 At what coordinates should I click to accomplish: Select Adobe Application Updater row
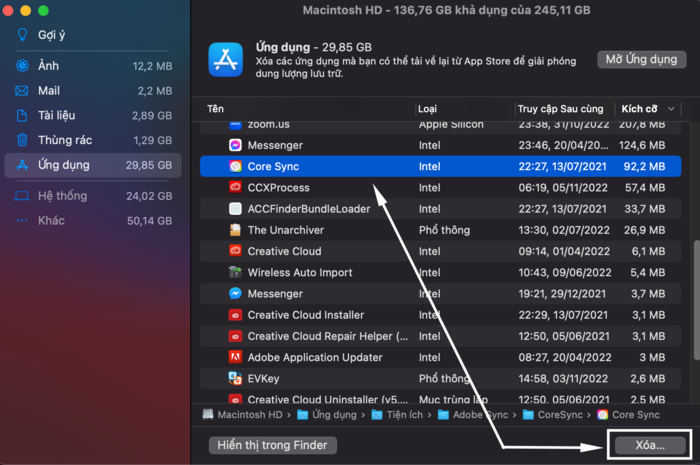(x=441, y=357)
